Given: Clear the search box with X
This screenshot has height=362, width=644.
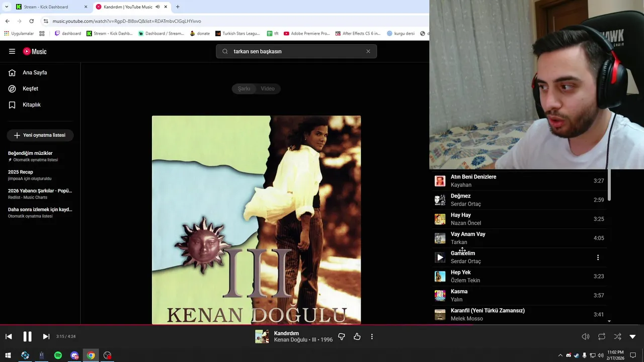Looking at the screenshot, I should coord(368,51).
